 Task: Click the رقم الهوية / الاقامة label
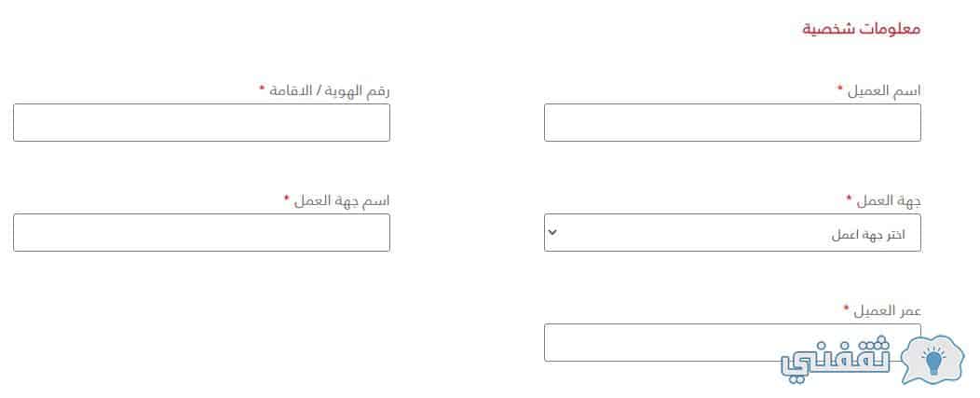pyautogui.click(x=330, y=90)
